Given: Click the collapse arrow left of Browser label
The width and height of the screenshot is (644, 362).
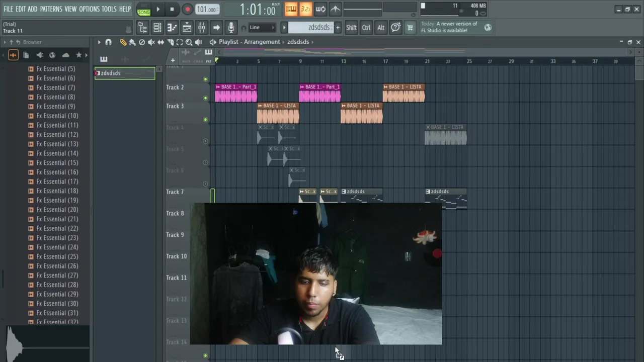Looking at the screenshot, I should pyautogui.click(x=5, y=42).
